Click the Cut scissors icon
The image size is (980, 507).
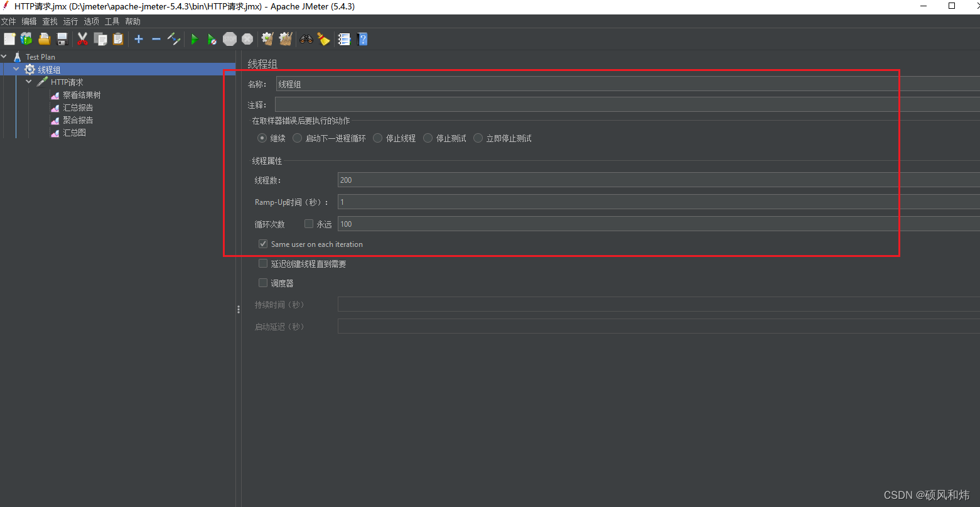pyautogui.click(x=82, y=39)
